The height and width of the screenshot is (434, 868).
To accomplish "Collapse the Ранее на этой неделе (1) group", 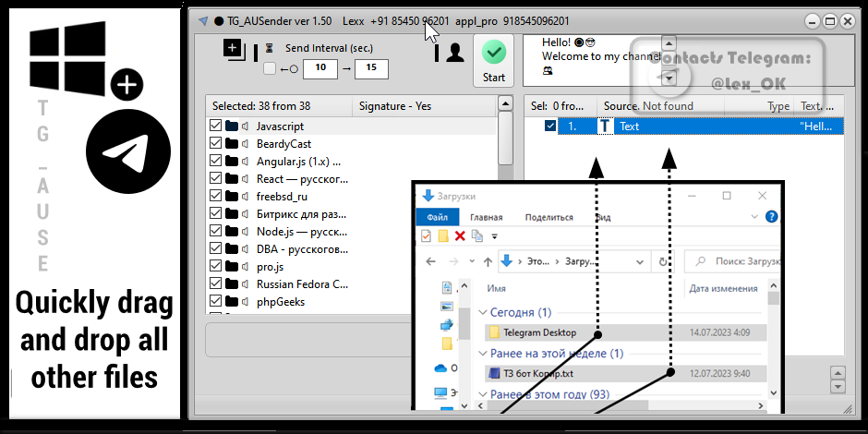I will 483,353.
